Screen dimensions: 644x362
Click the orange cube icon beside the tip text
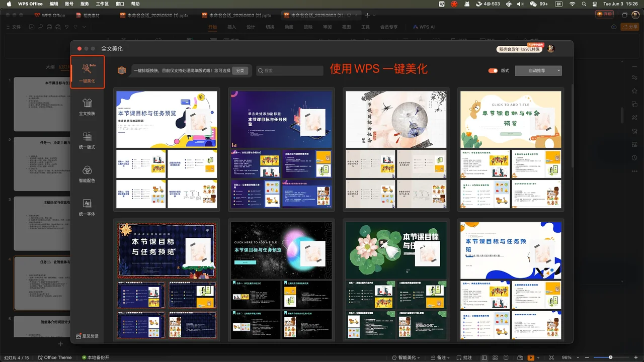[x=121, y=71]
